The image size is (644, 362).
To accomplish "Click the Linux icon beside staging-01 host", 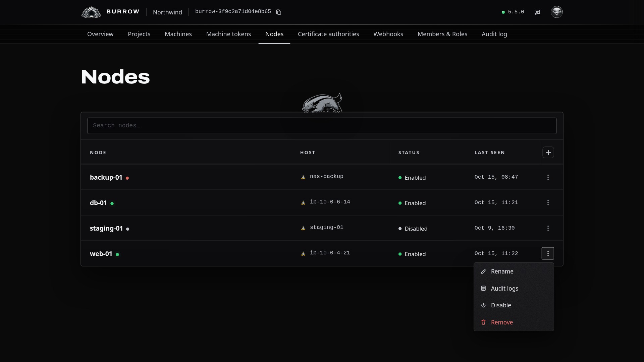I will tap(303, 228).
